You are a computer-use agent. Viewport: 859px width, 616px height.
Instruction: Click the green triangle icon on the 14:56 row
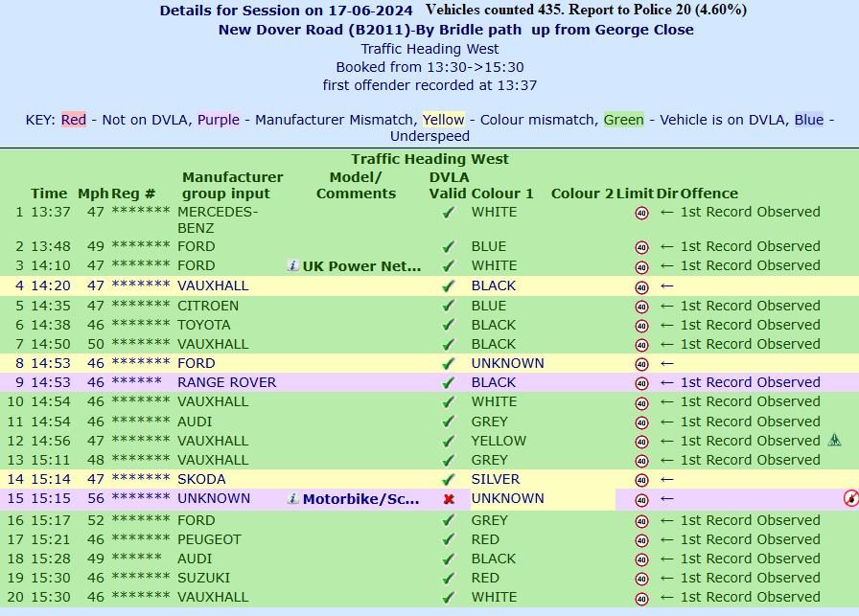[x=834, y=440]
